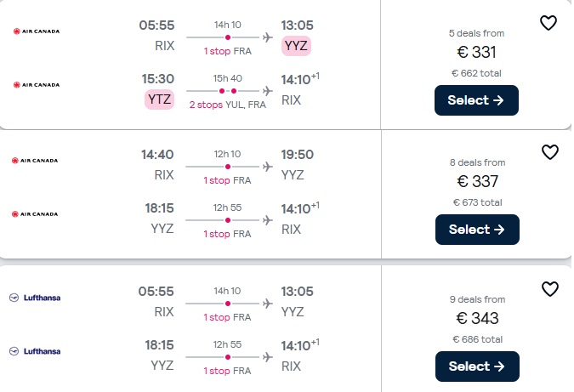Click Lufthansa logo on 05:55 outbound flight

click(35, 298)
